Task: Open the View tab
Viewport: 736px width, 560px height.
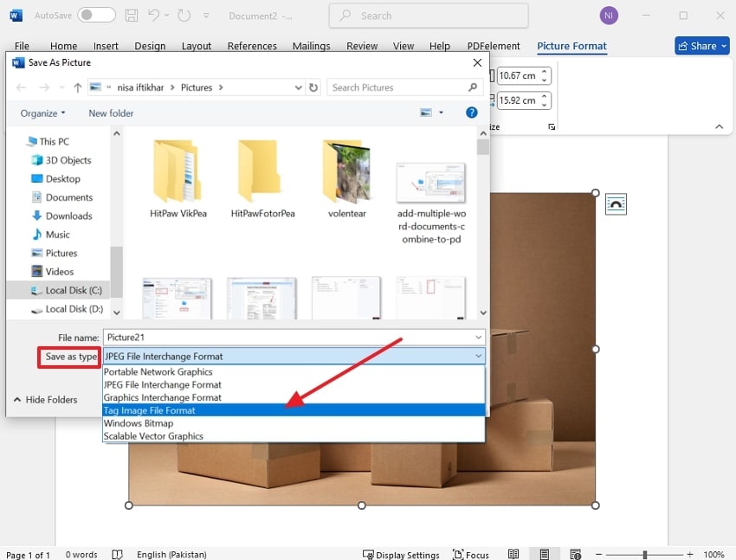Action: [x=404, y=46]
